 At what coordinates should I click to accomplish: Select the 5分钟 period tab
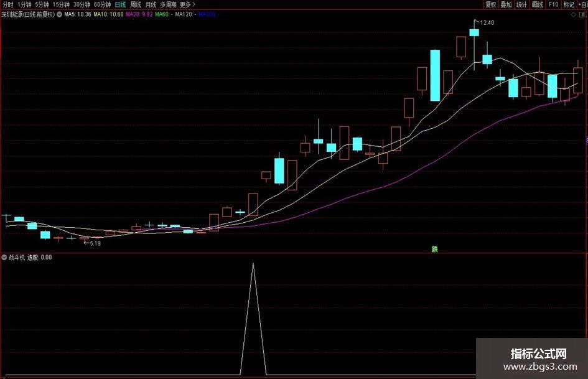click(x=42, y=4)
